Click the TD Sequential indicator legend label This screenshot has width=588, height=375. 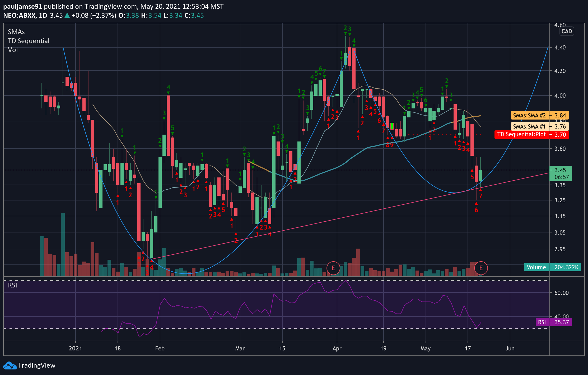pyautogui.click(x=29, y=41)
